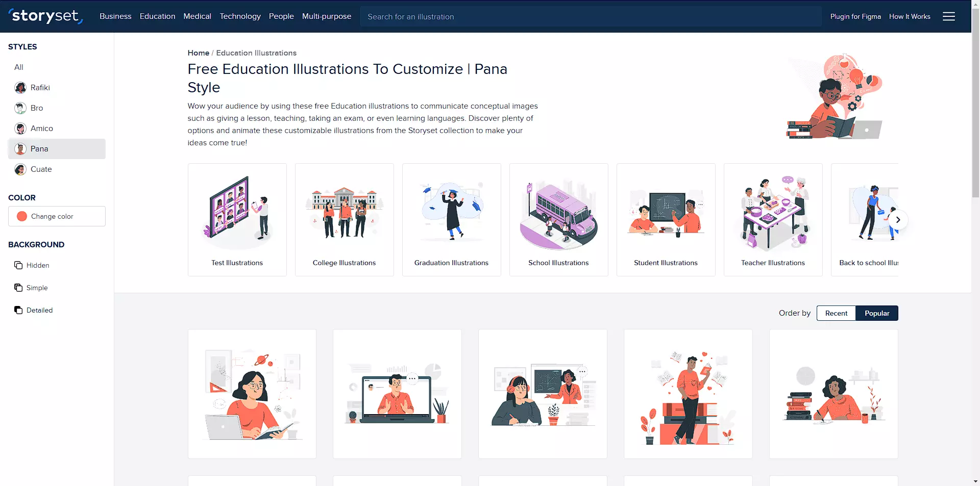Open the hamburger menu icon
The width and height of the screenshot is (980, 486).
coord(948,16)
